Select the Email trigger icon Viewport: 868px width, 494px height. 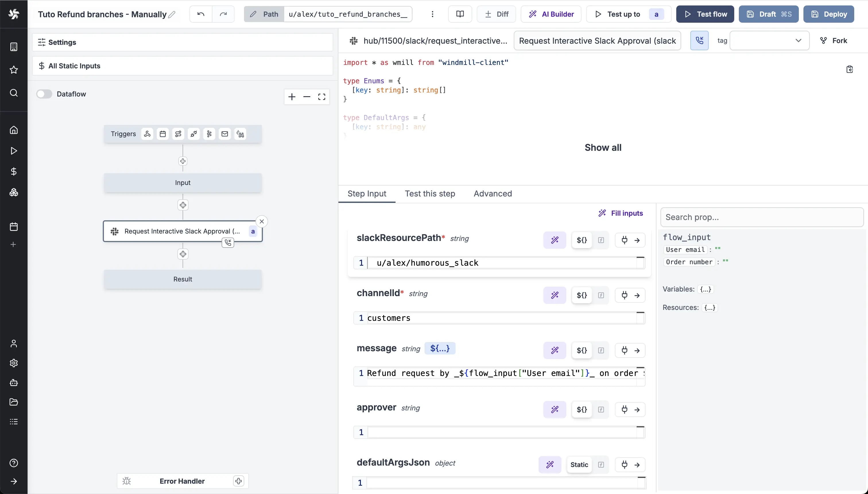[x=225, y=134]
